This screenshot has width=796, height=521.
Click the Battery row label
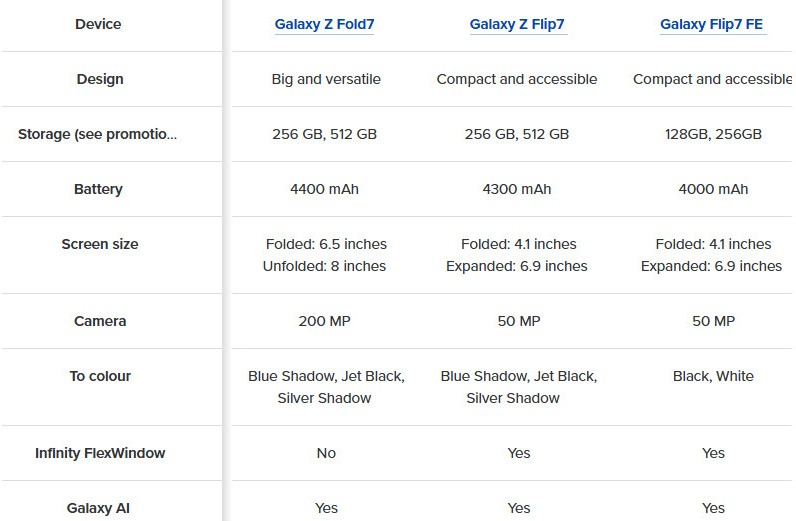[98, 189]
